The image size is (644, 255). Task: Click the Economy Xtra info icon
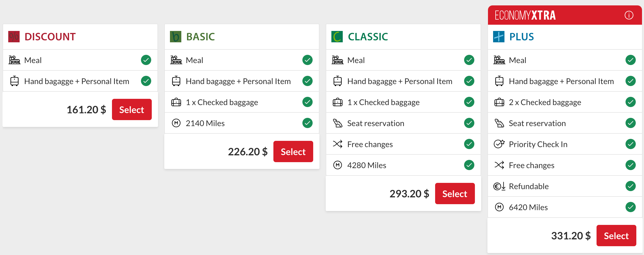[629, 15]
